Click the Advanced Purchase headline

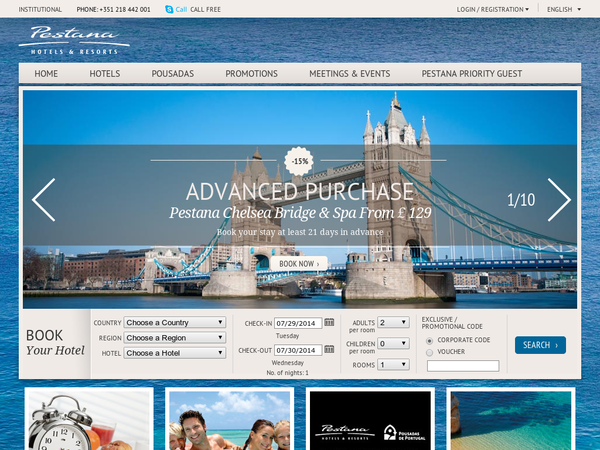point(300,191)
